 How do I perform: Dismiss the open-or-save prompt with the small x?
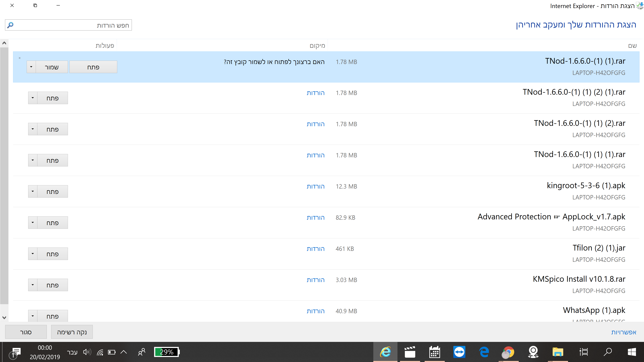point(19,58)
